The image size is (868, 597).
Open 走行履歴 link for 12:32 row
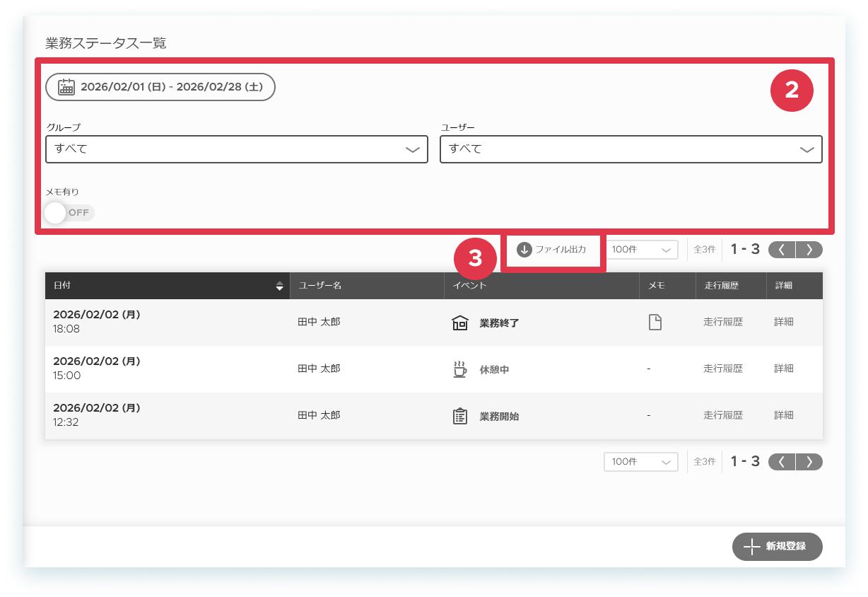(723, 415)
